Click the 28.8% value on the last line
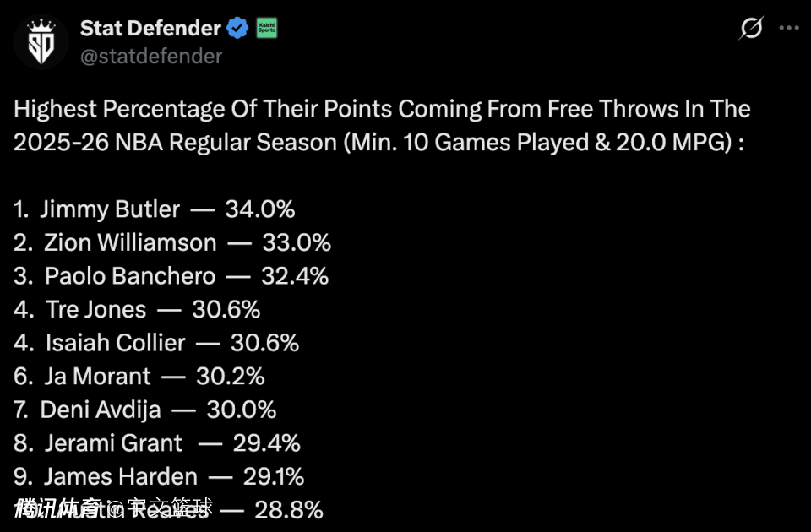811x532 pixels. pos(288,509)
